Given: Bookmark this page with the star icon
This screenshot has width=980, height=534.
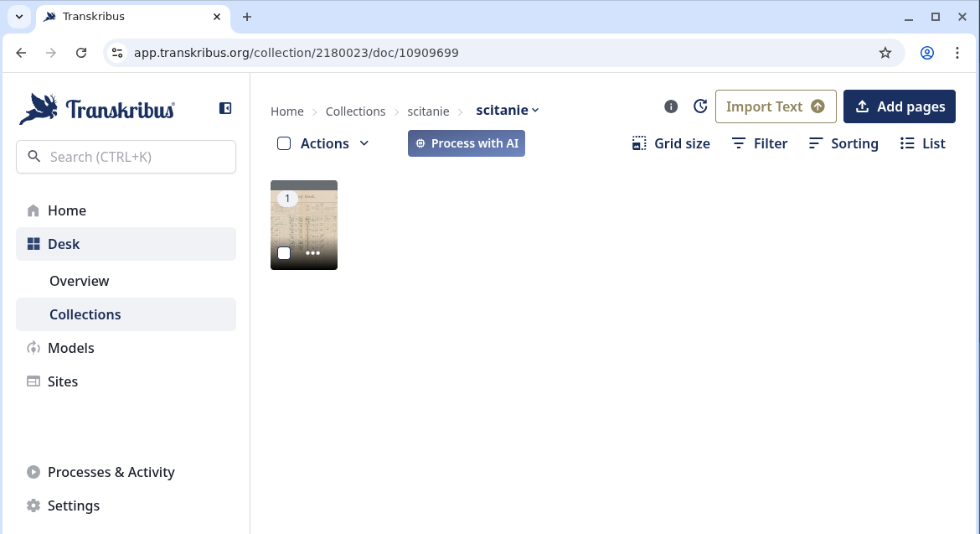Looking at the screenshot, I should [x=885, y=53].
